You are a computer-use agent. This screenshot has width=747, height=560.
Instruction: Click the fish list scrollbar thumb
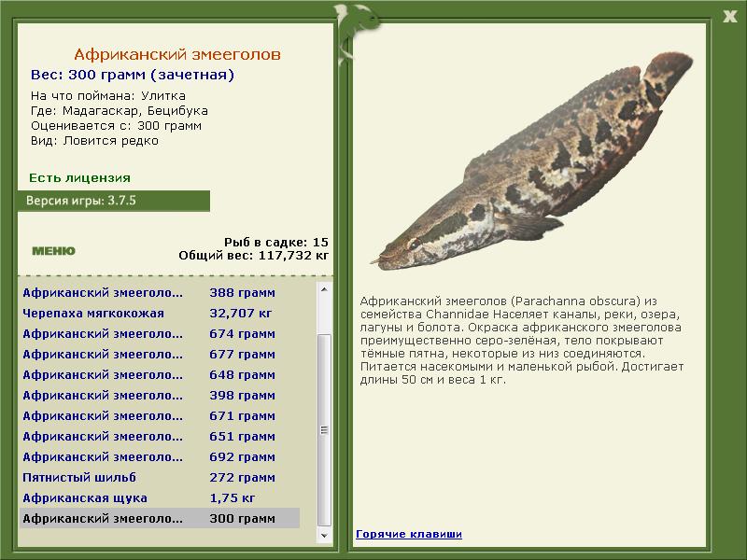pyautogui.click(x=324, y=429)
